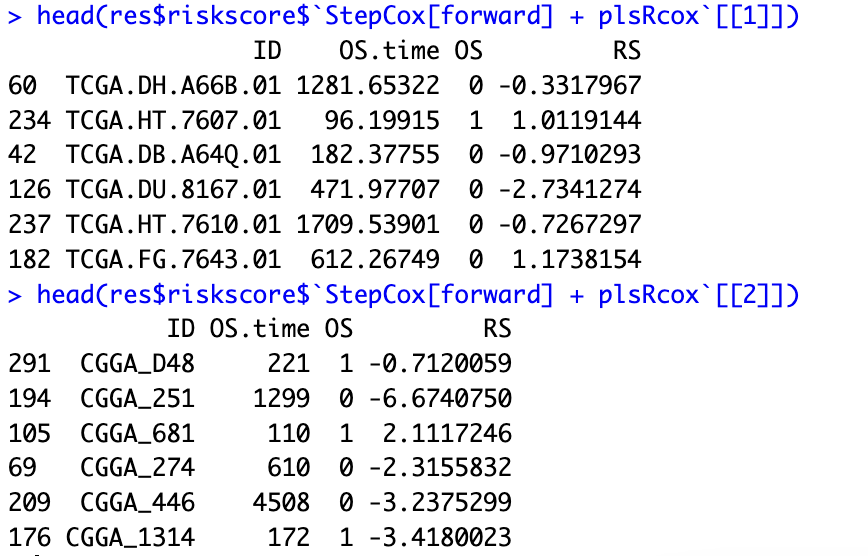Select ID TCGA.HT.7607.01
This screenshot has height=556, width=868.
173,121
